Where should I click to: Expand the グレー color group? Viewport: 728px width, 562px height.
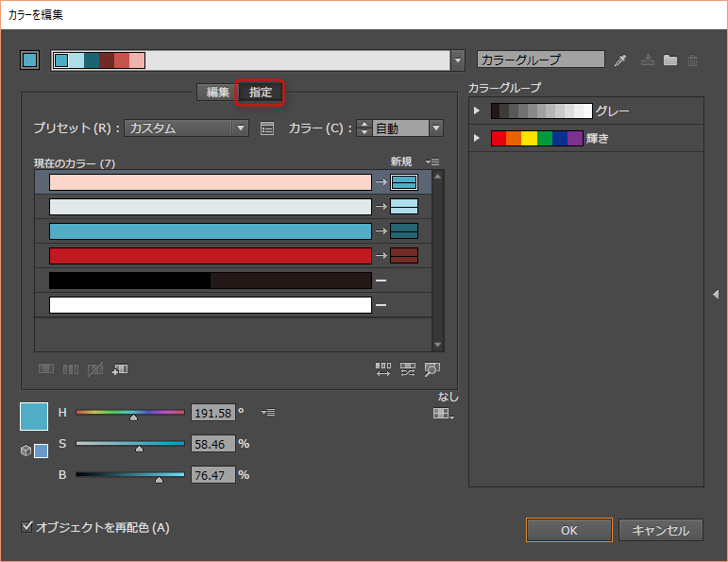478,111
